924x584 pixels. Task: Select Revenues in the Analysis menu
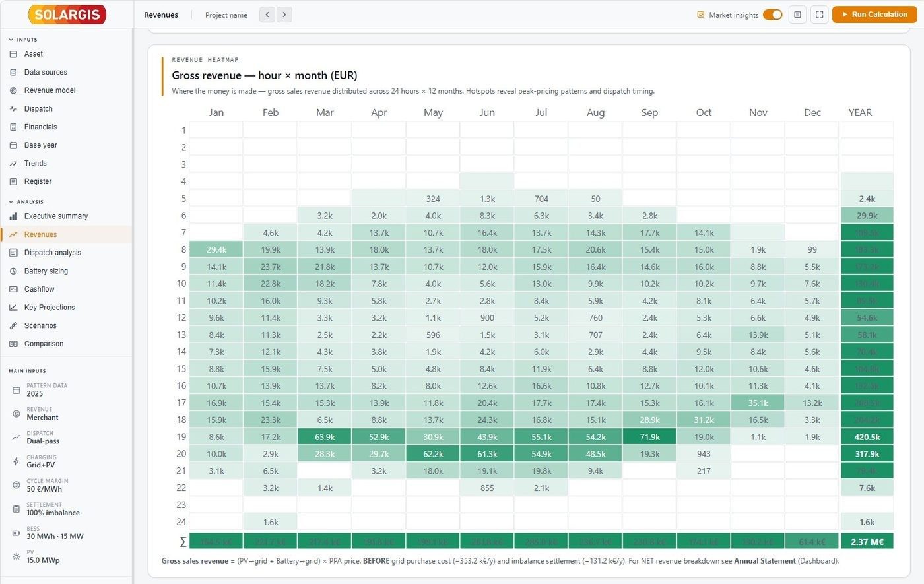pyautogui.click(x=66, y=234)
